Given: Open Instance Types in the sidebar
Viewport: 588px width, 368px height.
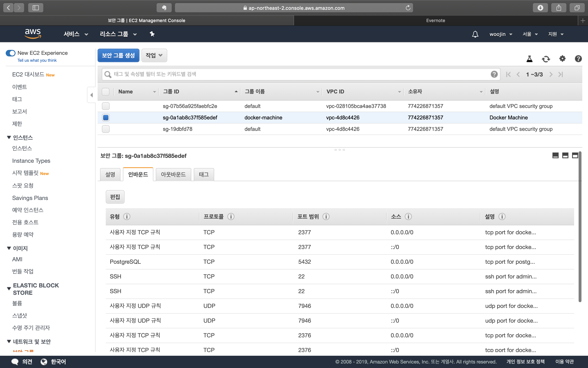Looking at the screenshot, I should click(x=31, y=161).
